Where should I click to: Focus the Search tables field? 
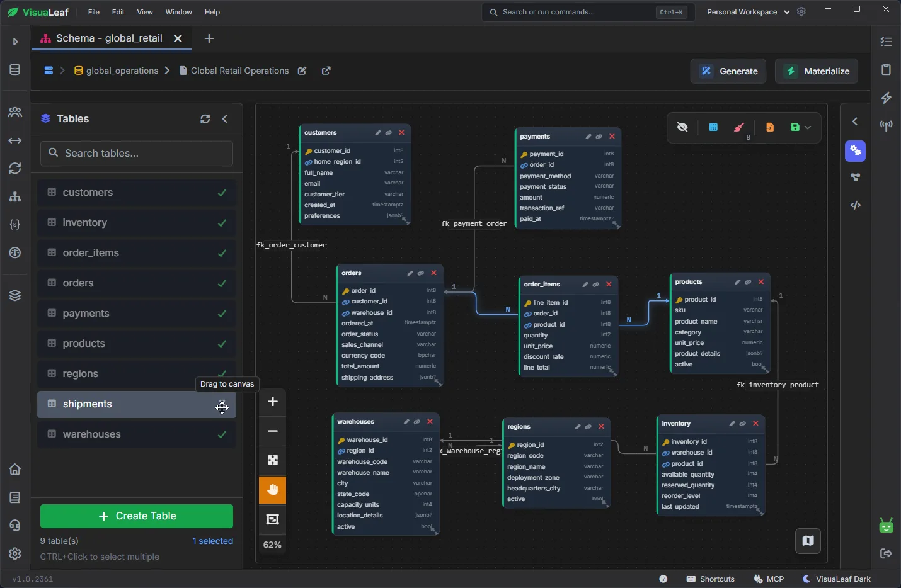tap(137, 153)
